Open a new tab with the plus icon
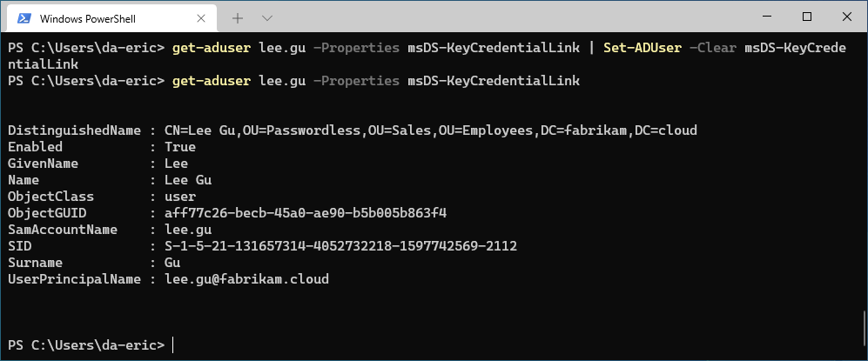The image size is (868, 361). pos(238,17)
